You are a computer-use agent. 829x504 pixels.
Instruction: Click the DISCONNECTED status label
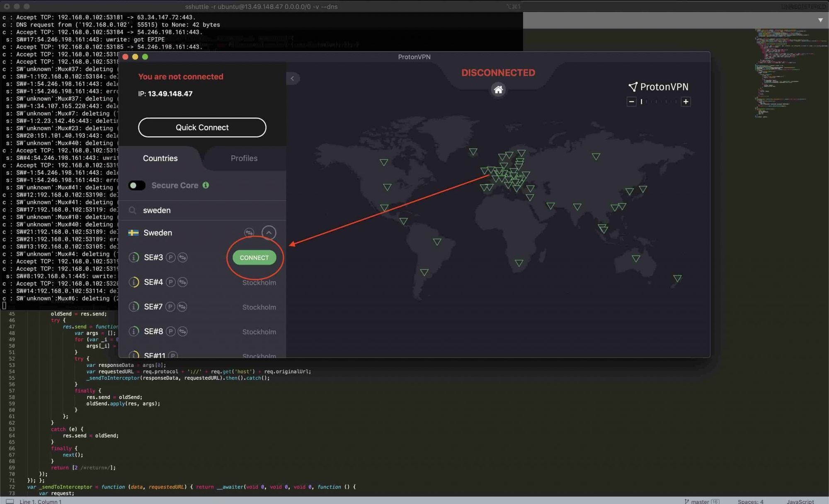[x=498, y=72]
